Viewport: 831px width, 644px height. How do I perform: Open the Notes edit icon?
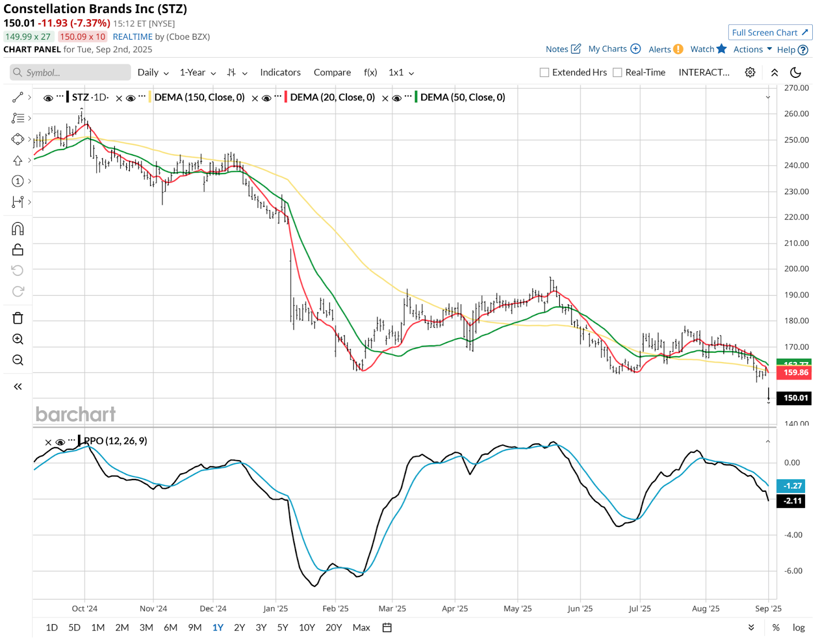pos(576,48)
